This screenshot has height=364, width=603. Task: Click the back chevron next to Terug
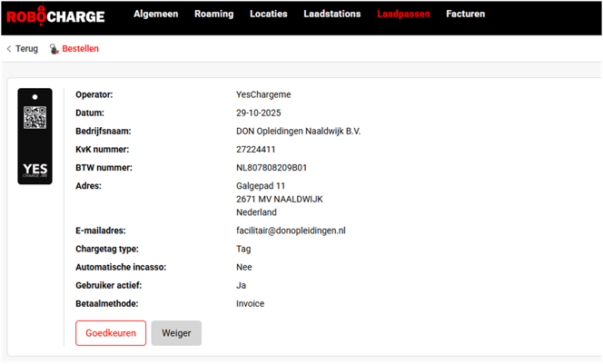coord(9,49)
